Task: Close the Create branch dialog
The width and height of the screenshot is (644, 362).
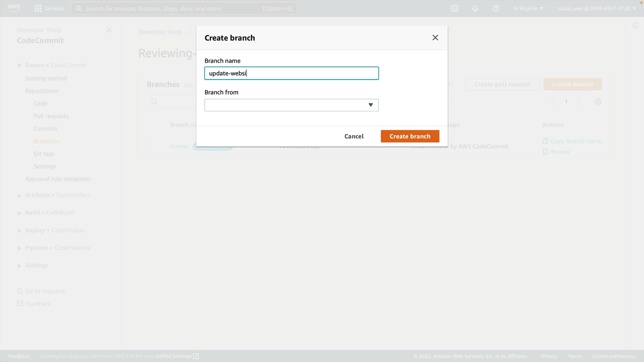Action: pos(435,38)
